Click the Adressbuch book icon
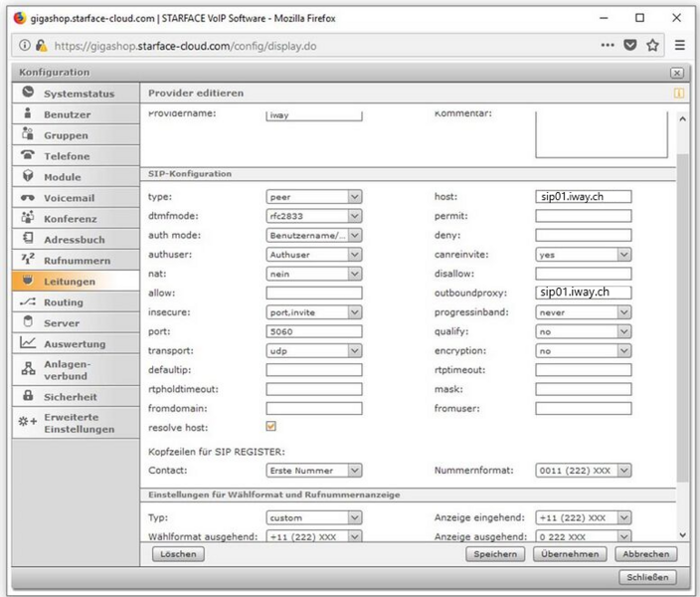Viewport: 700px width, 597px height. [28, 238]
